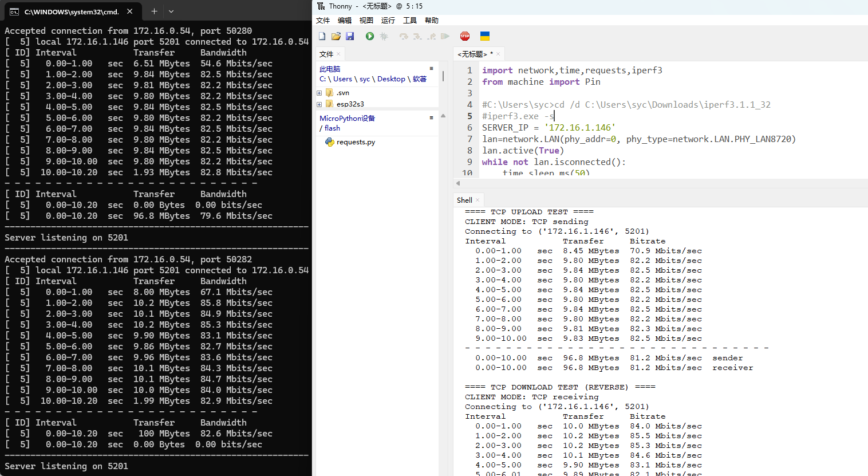This screenshot has width=868, height=476.
Task: Close the 文件 panel tab
Action: pos(338,54)
